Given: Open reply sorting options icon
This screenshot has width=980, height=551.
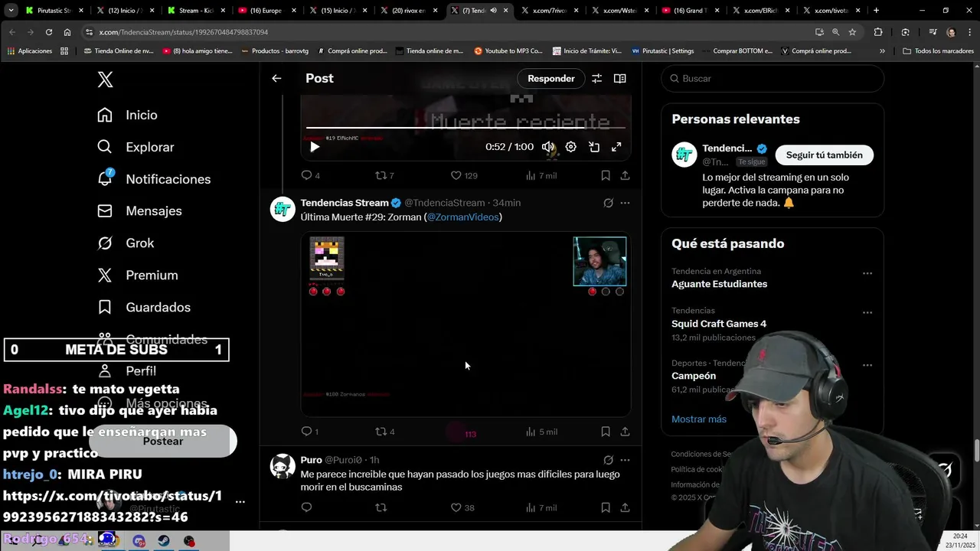Looking at the screenshot, I should tap(596, 78).
